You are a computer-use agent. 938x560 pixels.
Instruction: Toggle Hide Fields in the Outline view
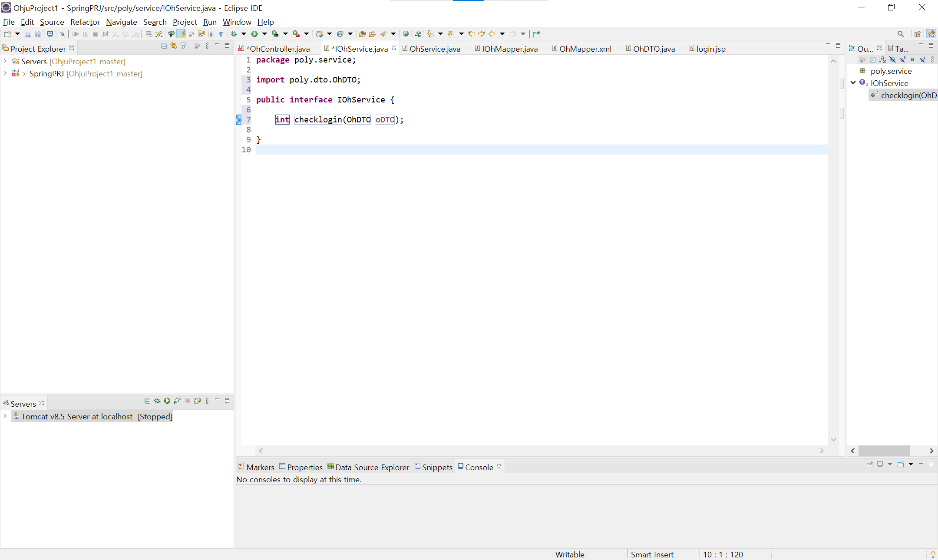(892, 59)
